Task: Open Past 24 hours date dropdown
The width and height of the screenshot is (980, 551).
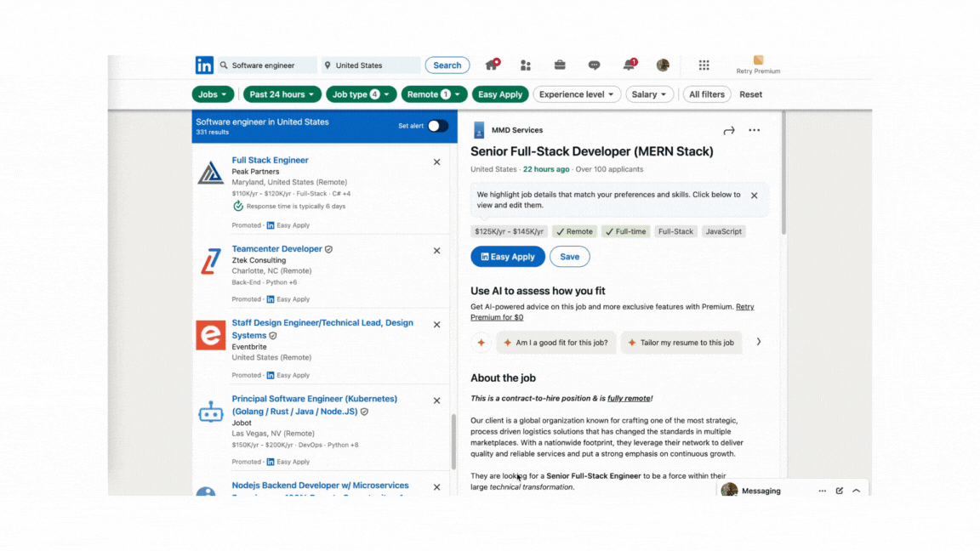Action: coord(282,94)
